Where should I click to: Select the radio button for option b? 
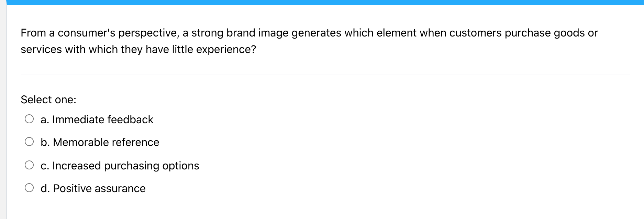pos(30,142)
